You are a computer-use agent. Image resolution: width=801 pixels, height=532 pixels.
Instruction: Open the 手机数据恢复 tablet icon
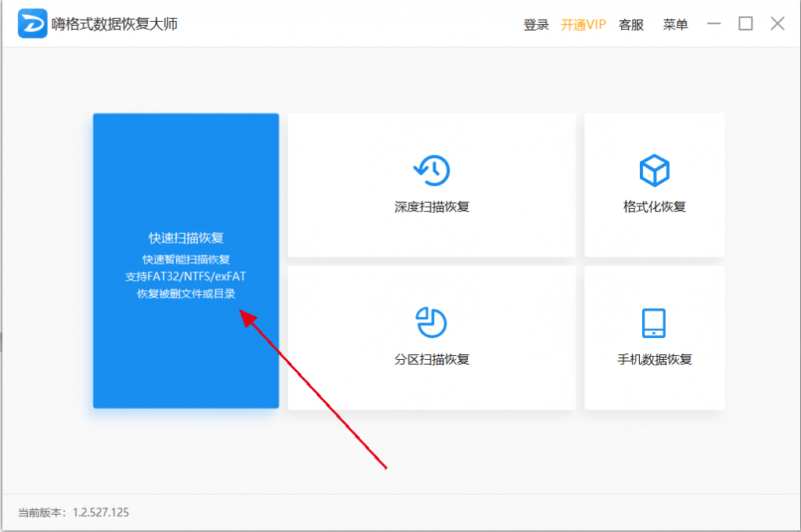tap(654, 323)
